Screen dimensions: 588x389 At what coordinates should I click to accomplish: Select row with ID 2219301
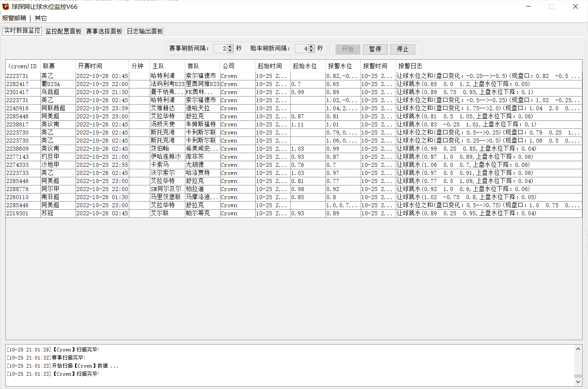[294, 213]
